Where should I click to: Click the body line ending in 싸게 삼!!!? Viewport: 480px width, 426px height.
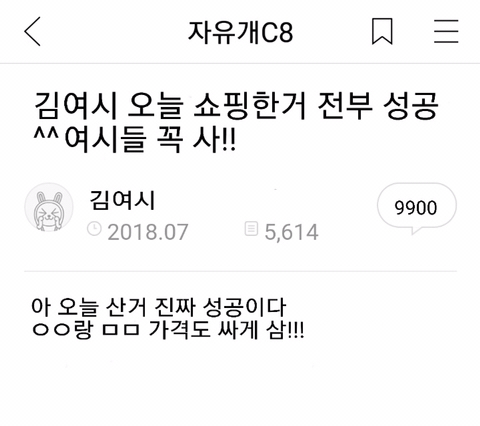[168, 330]
